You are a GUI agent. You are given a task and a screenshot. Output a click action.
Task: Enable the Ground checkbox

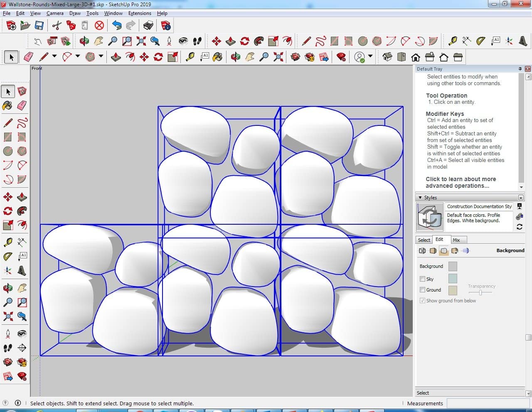(423, 290)
